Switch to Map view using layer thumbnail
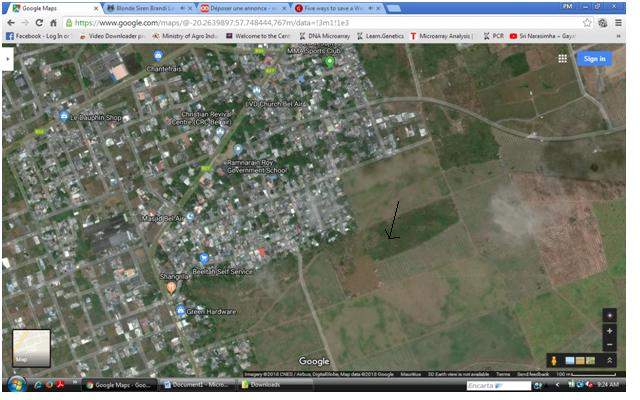Screen dimensions: 640x400 pos(31,348)
